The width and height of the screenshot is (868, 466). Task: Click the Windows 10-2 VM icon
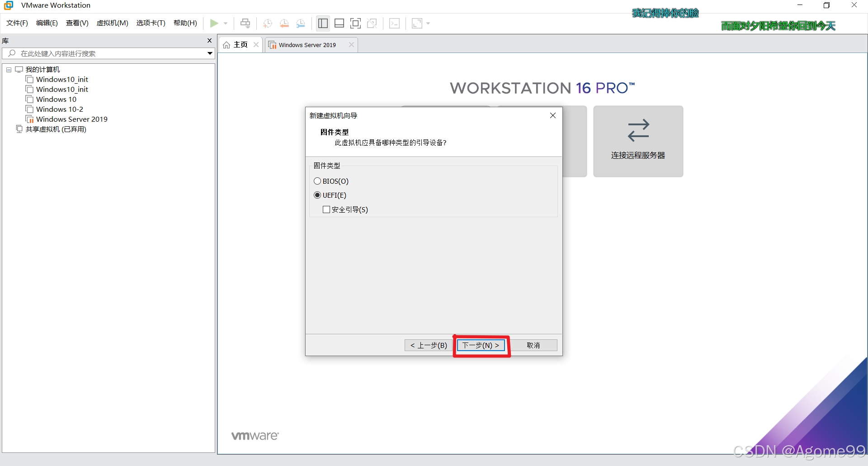click(x=30, y=109)
